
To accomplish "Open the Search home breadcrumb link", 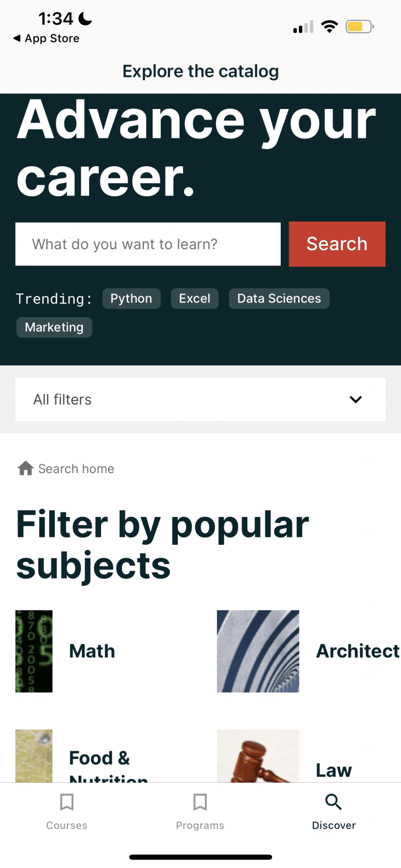I will pos(76,468).
